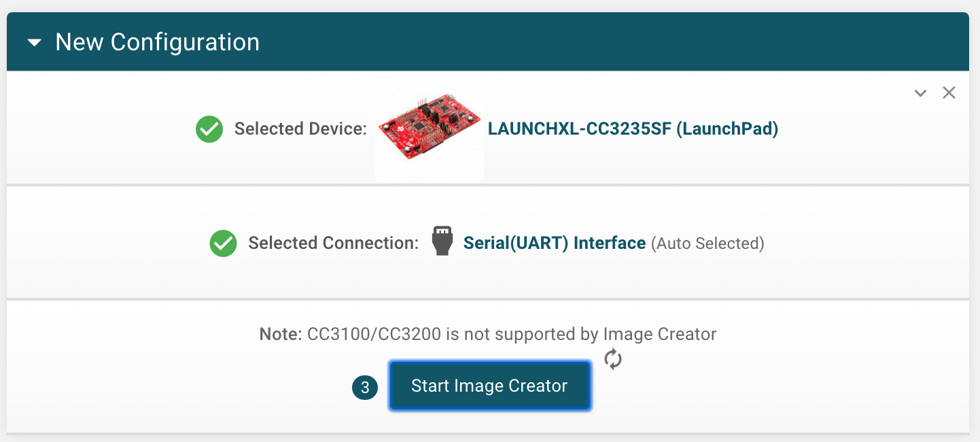This screenshot has width=980, height=442.
Task: Click blank space in Selected Connection row
Action: 870,243
